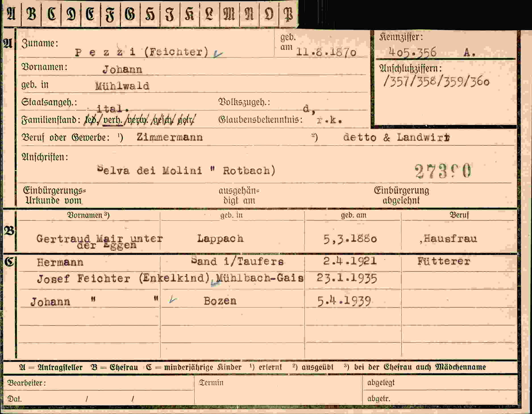Click the 'Volkszugeh.:' label
The image size is (532, 414).
pyautogui.click(x=244, y=102)
